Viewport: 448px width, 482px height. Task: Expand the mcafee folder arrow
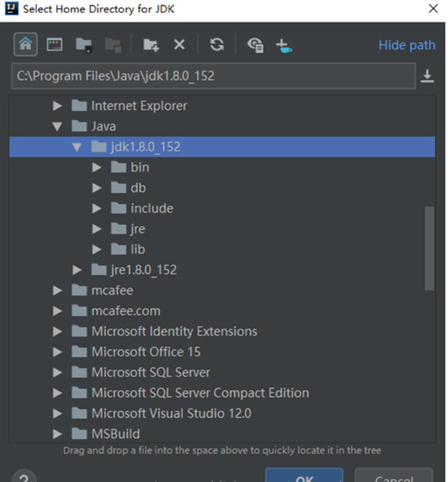[57, 291]
